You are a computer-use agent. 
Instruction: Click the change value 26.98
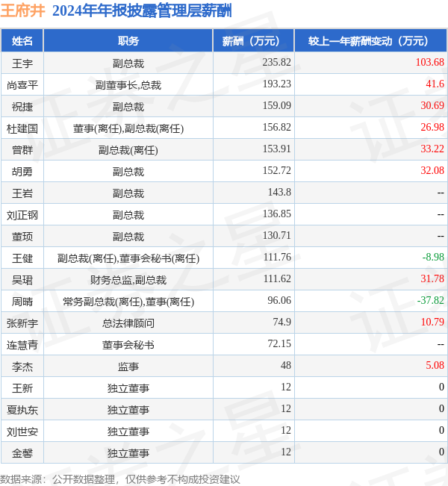432,128
